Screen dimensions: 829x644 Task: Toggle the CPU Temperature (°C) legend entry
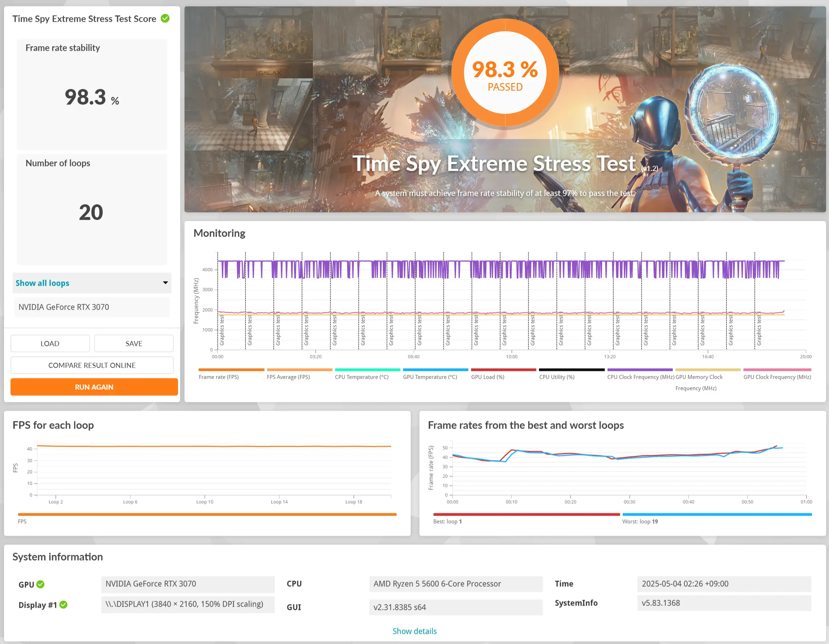pos(368,373)
